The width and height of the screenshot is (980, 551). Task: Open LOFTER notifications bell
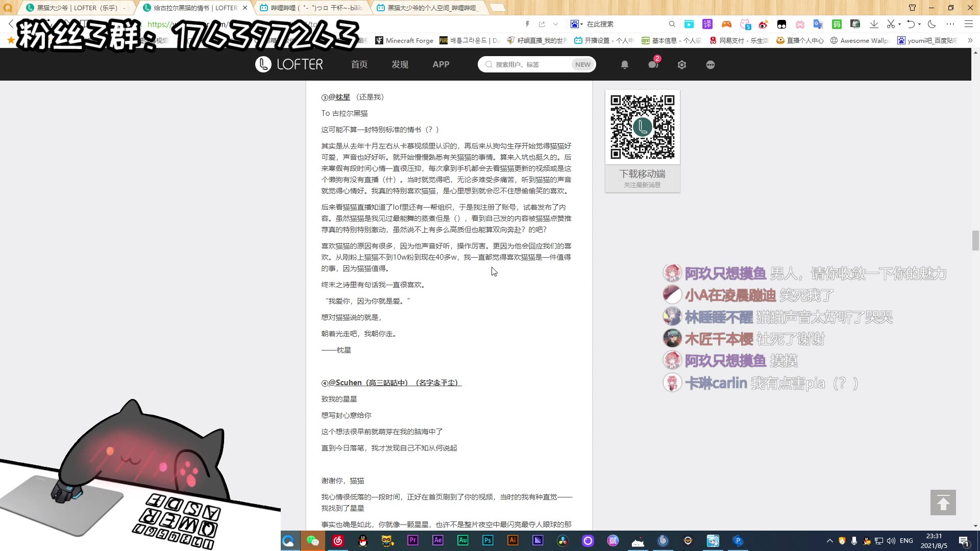624,65
